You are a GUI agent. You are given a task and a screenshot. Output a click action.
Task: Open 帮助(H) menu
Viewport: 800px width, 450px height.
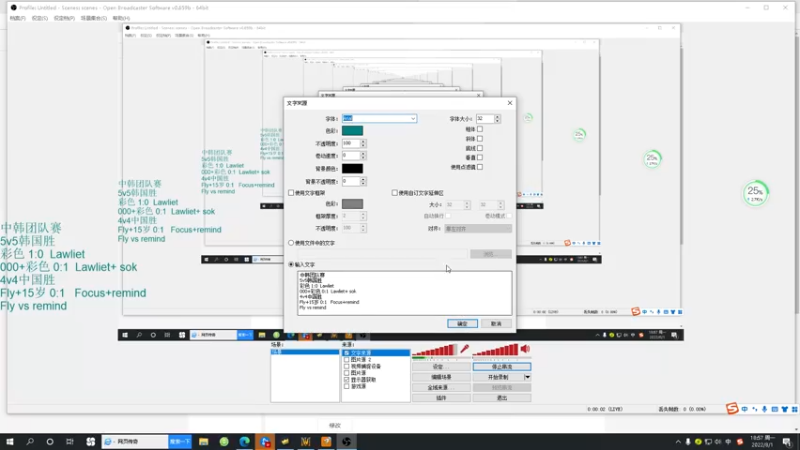click(121, 18)
